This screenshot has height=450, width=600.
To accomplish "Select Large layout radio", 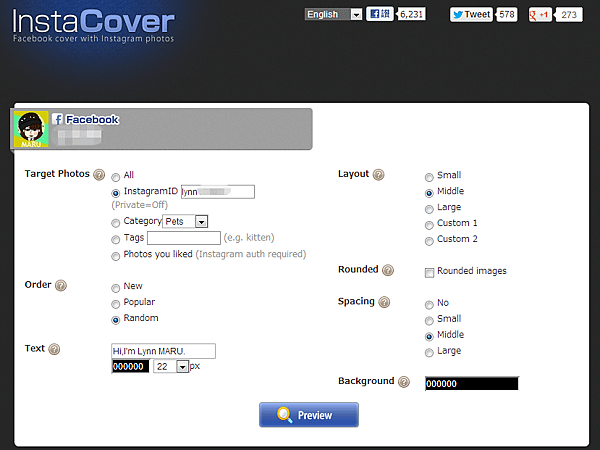I will pyautogui.click(x=429, y=209).
